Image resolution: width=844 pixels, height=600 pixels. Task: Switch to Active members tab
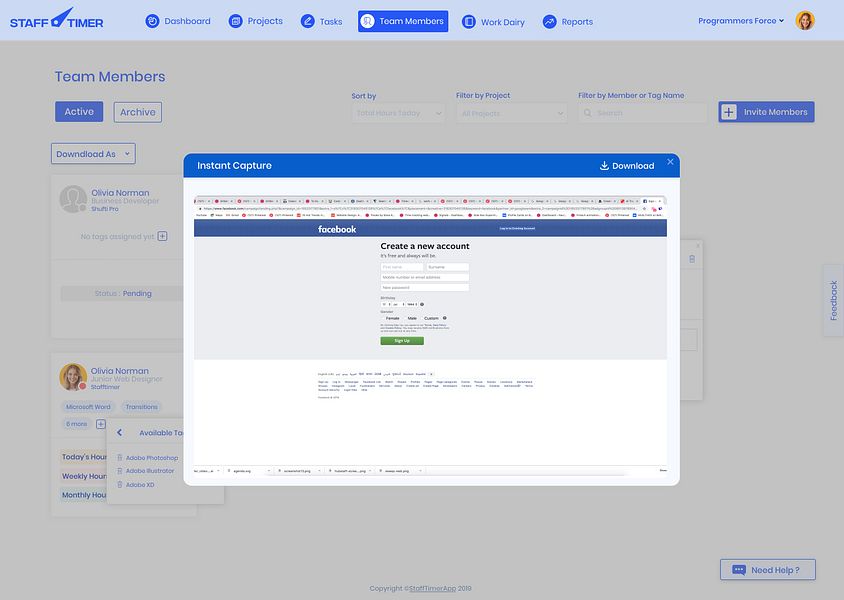pyautogui.click(x=79, y=112)
